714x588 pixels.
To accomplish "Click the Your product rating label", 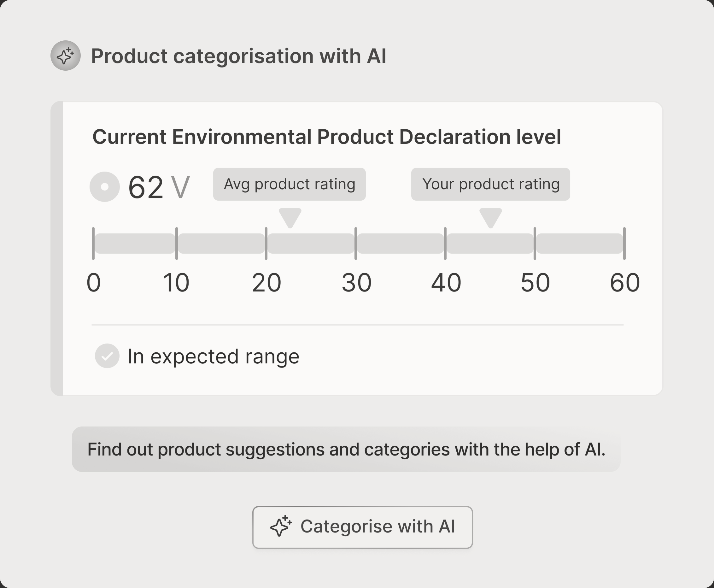I will pyautogui.click(x=490, y=184).
